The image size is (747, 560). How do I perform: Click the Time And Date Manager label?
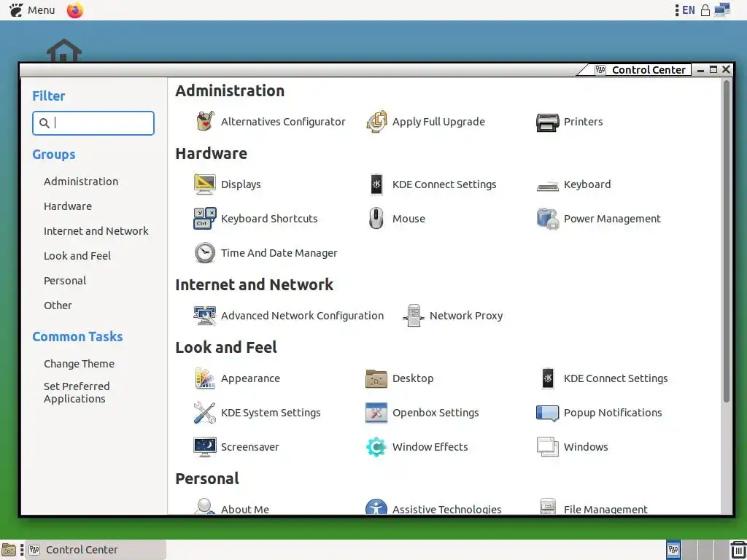click(x=279, y=253)
